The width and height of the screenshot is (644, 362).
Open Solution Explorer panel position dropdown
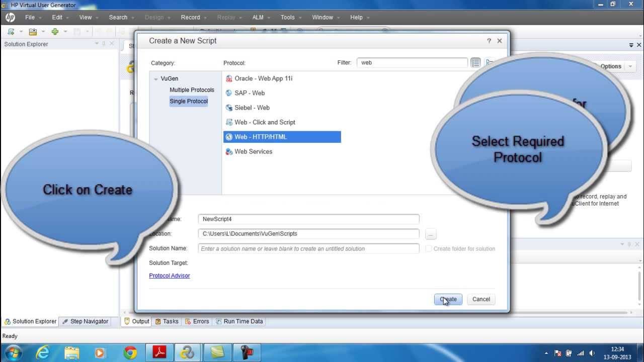point(97,44)
